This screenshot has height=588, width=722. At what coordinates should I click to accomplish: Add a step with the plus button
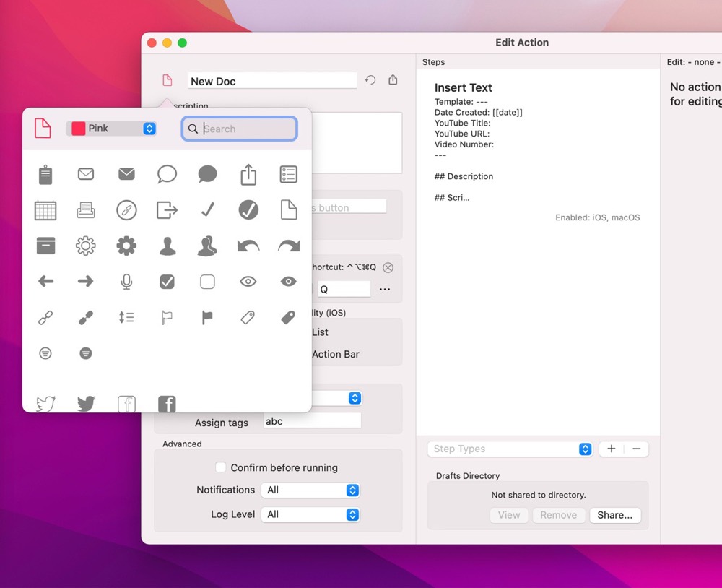[612, 449]
